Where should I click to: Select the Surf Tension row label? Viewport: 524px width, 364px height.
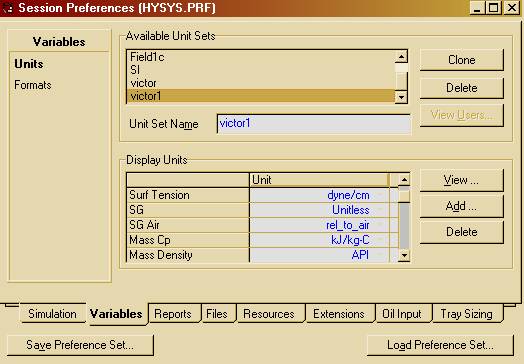point(188,195)
